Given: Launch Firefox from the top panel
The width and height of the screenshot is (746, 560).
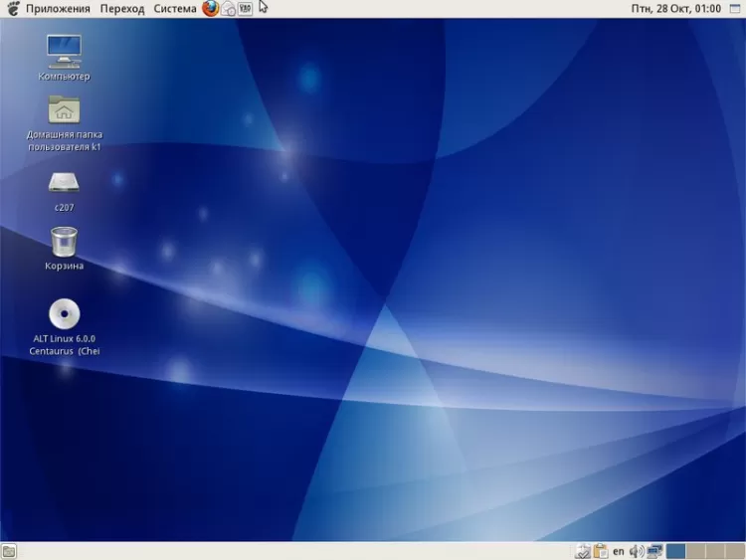Looking at the screenshot, I should [210, 8].
